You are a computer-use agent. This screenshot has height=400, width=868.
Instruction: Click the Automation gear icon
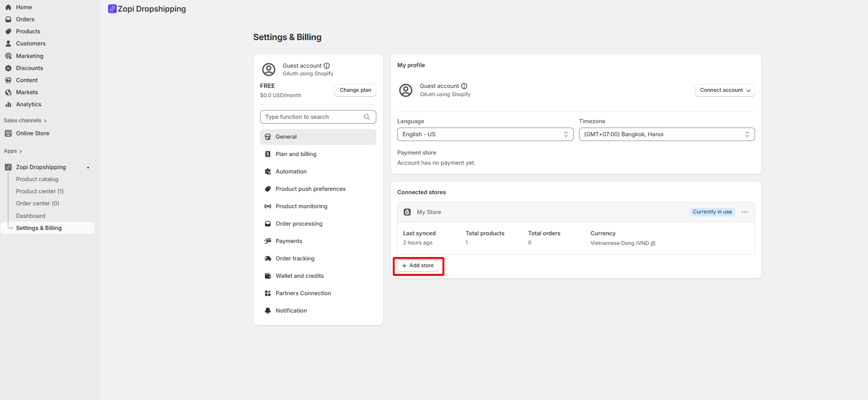pyautogui.click(x=268, y=171)
